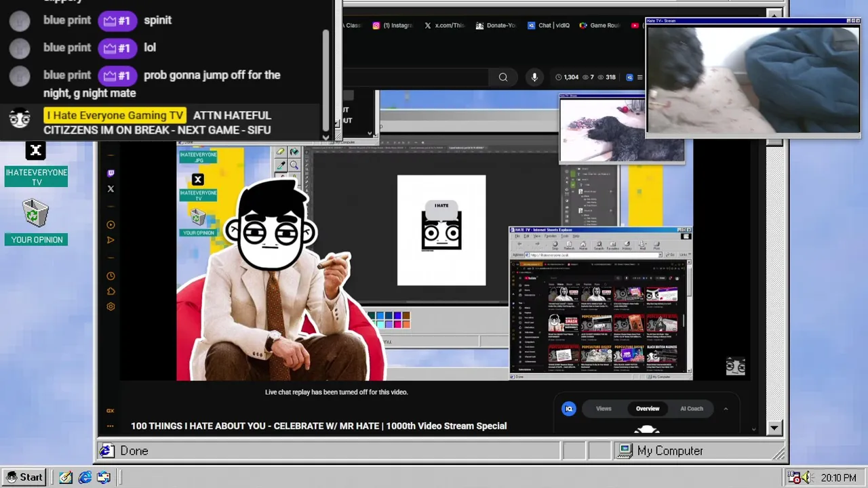The image size is (868, 488).
Task: Click the GX icon in the sidebar
Action: pos(110,411)
